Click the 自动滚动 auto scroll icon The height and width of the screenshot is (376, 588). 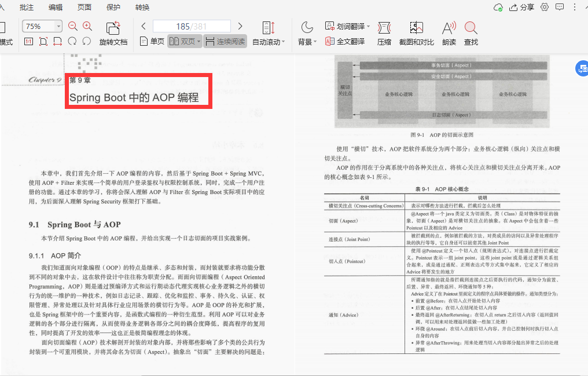[269, 28]
